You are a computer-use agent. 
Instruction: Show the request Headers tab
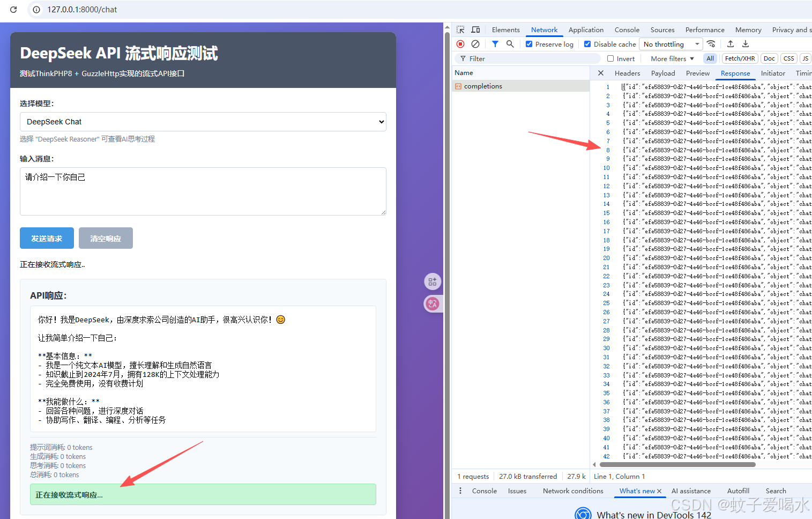coord(627,73)
